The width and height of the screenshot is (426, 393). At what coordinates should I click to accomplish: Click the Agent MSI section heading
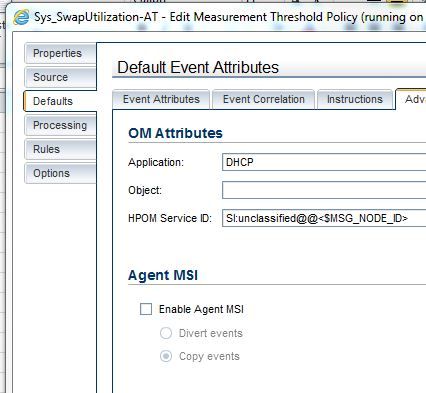163,275
